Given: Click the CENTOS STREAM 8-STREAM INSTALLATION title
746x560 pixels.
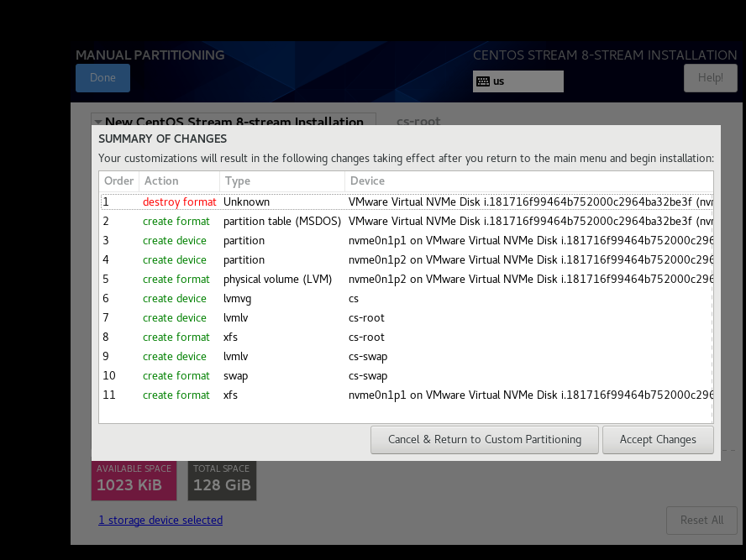Looking at the screenshot, I should pyautogui.click(x=605, y=55).
